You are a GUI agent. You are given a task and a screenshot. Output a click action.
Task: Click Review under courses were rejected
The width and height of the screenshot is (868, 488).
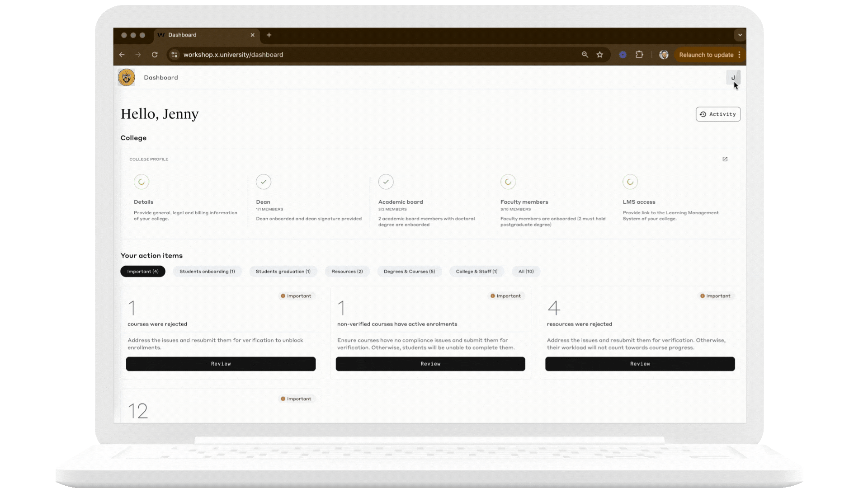coord(221,364)
